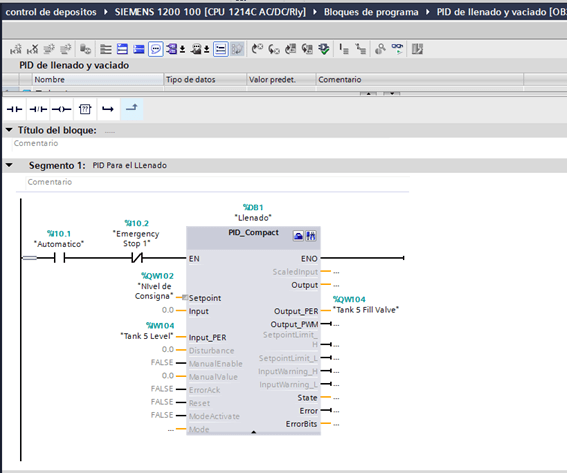
Task: Click the interface pane up arrow
Action: pyautogui.click(x=368, y=94)
